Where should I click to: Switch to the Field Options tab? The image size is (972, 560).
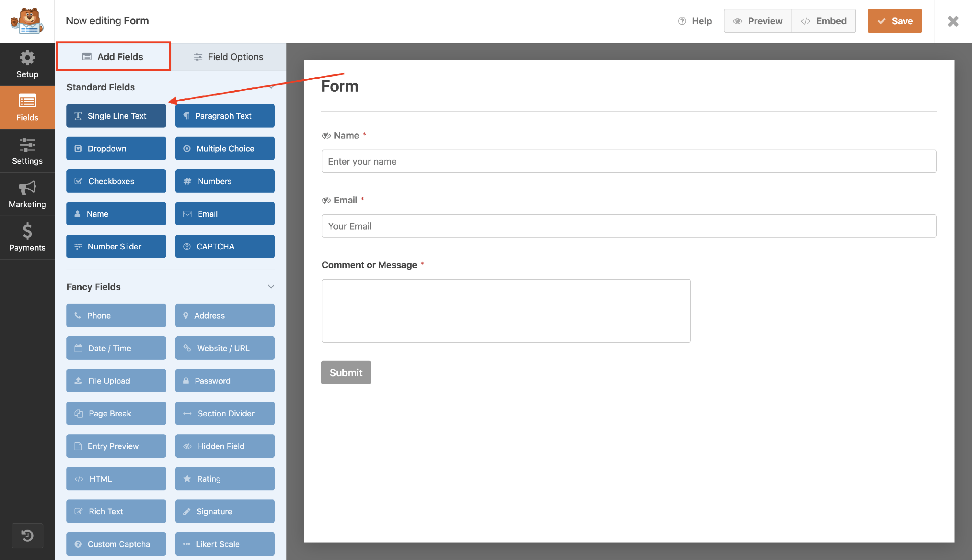[x=228, y=57]
